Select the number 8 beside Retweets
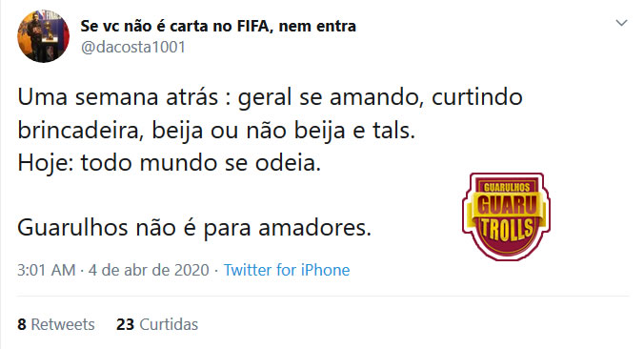Image resolution: width=644 pixels, height=349 pixels. (22, 324)
